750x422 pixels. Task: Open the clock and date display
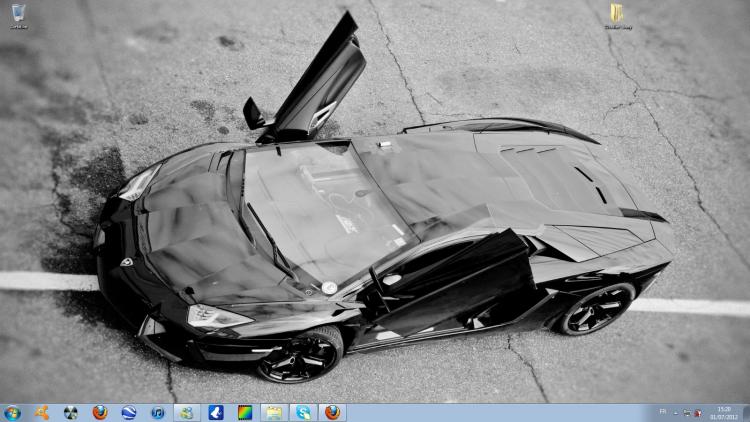click(x=724, y=413)
